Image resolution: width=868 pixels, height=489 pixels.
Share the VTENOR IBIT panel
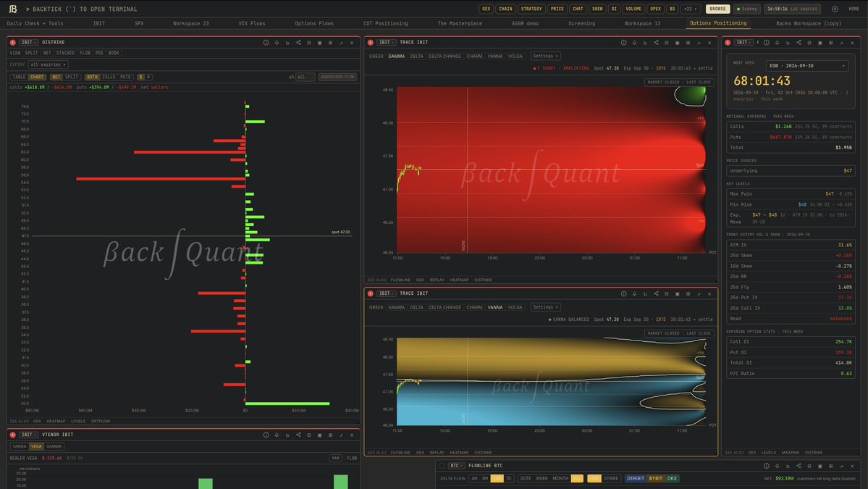[x=298, y=435]
